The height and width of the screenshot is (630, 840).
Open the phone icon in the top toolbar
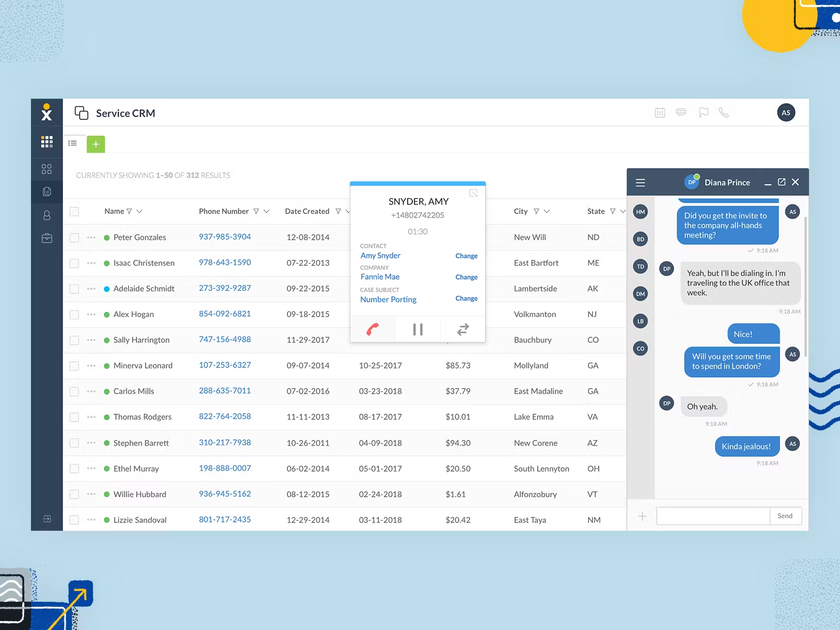pos(724,112)
